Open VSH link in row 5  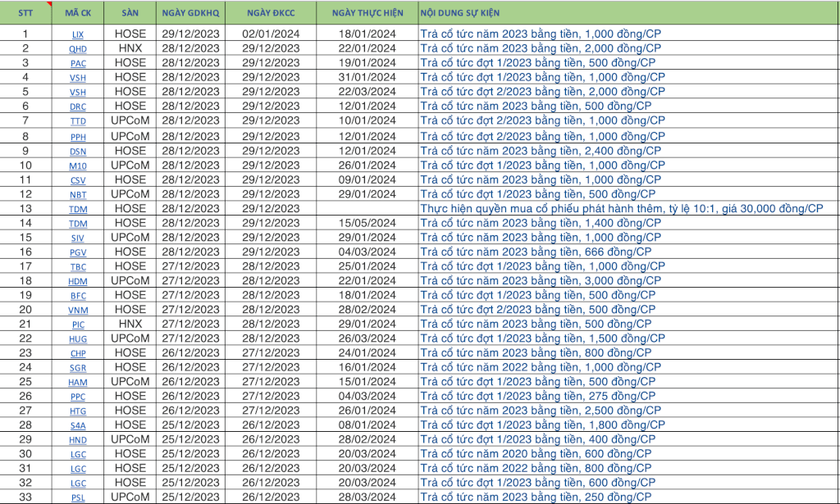click(x=78, y=92)
